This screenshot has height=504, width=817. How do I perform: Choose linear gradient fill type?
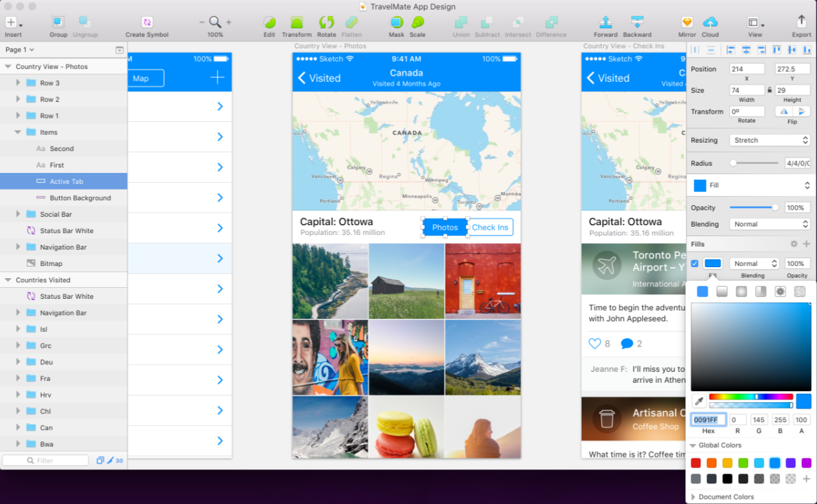pos(722,292)
